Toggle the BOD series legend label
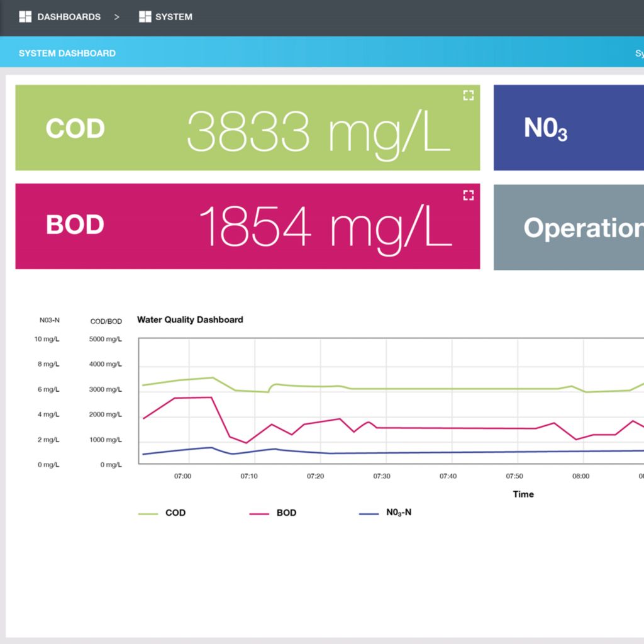644x644 pixels. [286, 513]
